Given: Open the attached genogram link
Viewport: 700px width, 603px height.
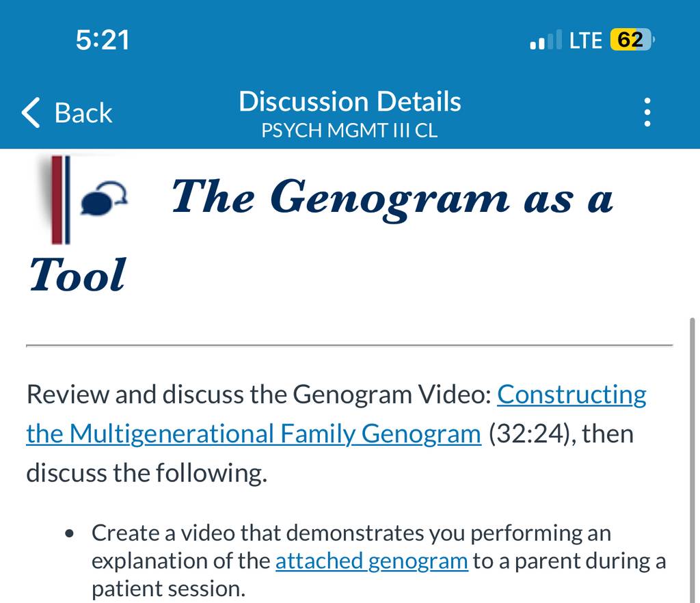Looking at the screenshot, I should point(371,561).
